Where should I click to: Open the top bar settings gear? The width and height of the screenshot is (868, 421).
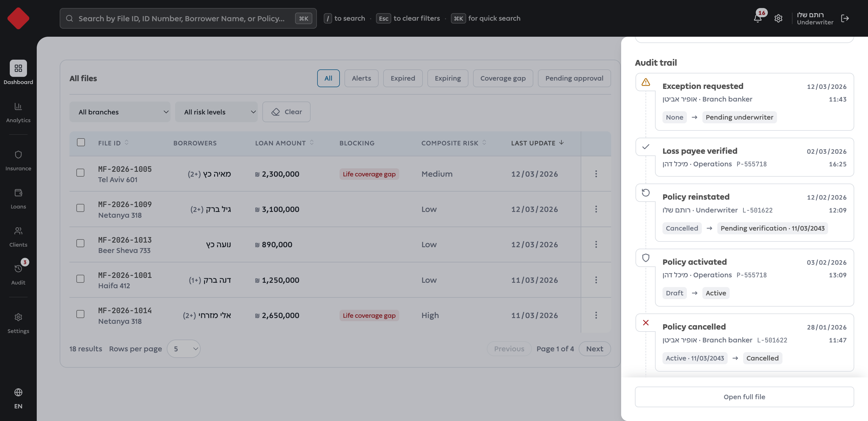778,18
